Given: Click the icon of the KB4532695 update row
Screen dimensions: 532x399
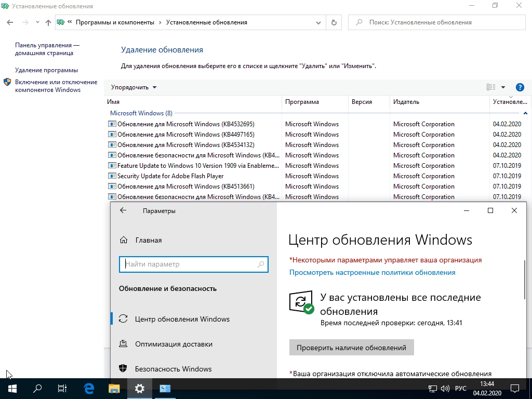Looking at the screenshot, I should tap(112, 124).
